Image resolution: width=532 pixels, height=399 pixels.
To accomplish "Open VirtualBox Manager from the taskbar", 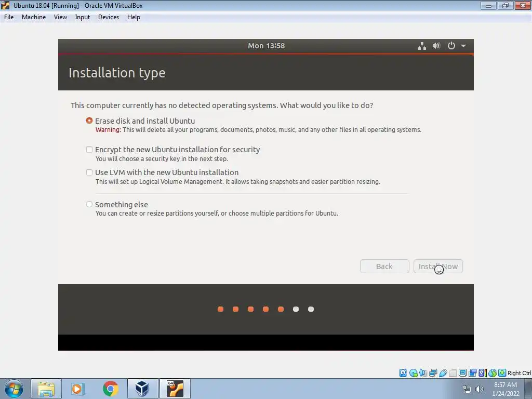I will [142, 389].
